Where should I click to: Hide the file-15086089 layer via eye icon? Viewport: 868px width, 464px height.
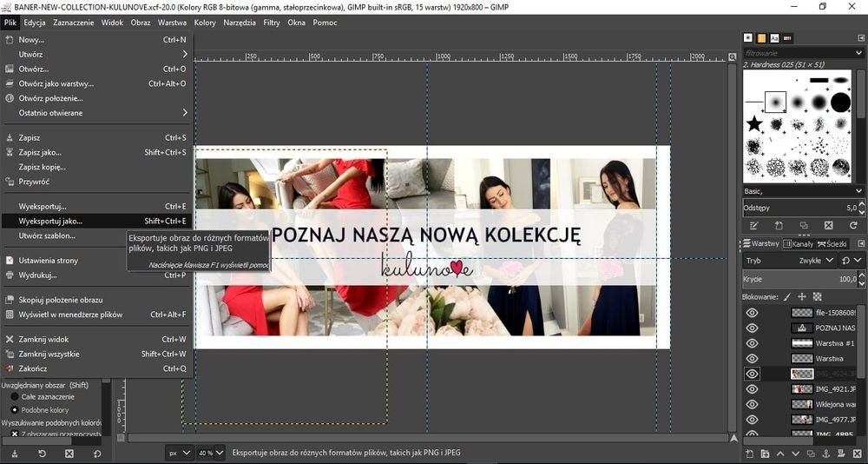(751, 313)
